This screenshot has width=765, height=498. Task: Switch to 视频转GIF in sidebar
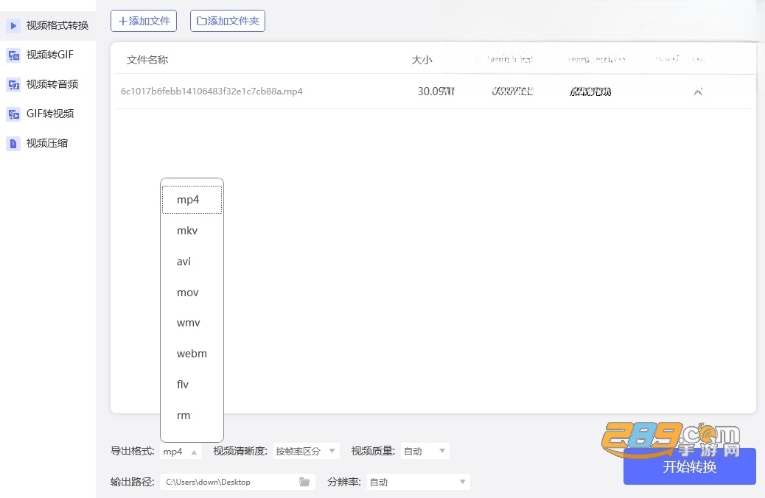[x=48, y=55]
